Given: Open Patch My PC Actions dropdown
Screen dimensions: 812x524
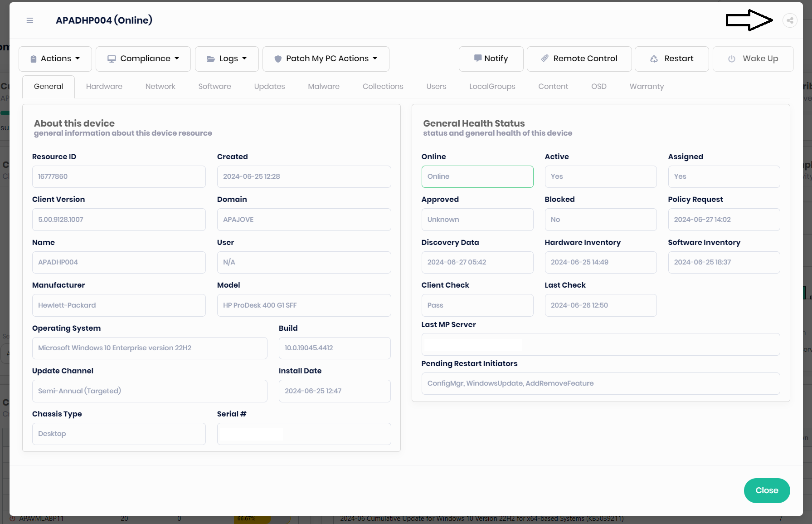Looking at the screenshot, I should 326,59.
